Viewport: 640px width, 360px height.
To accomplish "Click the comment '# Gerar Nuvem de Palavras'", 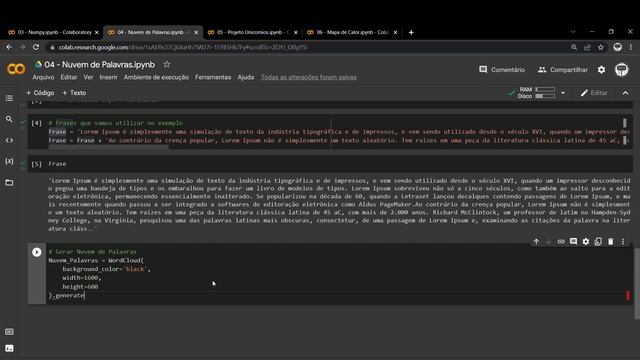I will point(93,251).
